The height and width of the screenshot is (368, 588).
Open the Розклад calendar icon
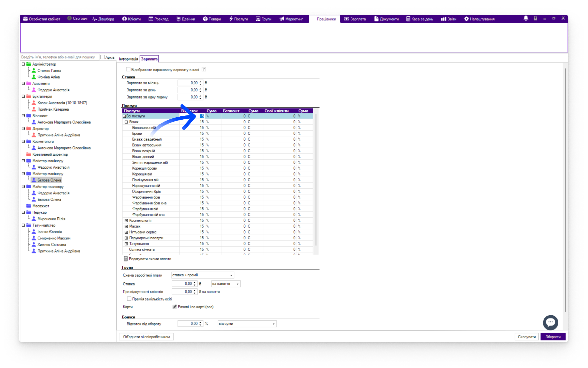(x=151, y=19)
